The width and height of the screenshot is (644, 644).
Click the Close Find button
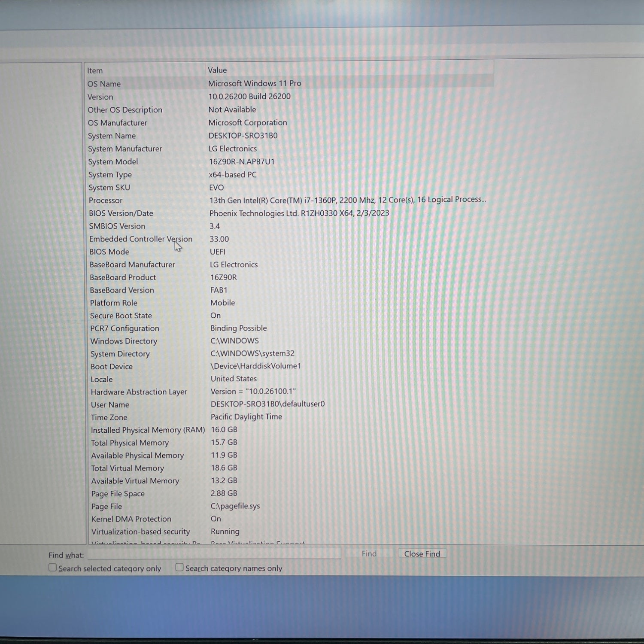coord(422,554)
